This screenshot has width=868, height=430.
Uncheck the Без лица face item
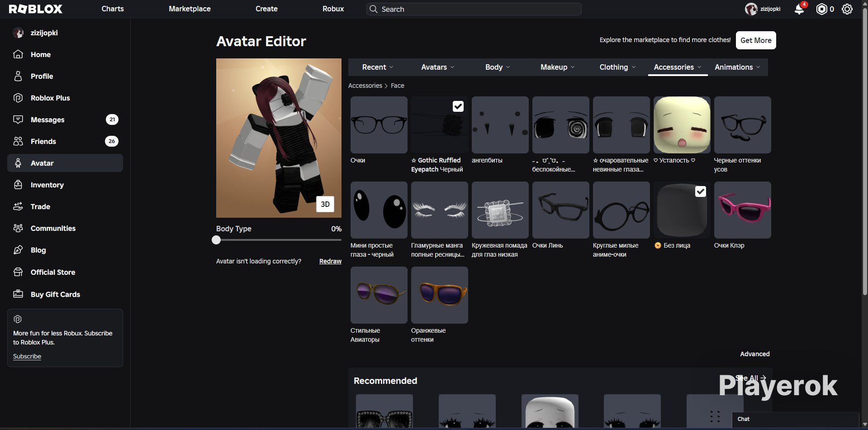coord(701,191)
